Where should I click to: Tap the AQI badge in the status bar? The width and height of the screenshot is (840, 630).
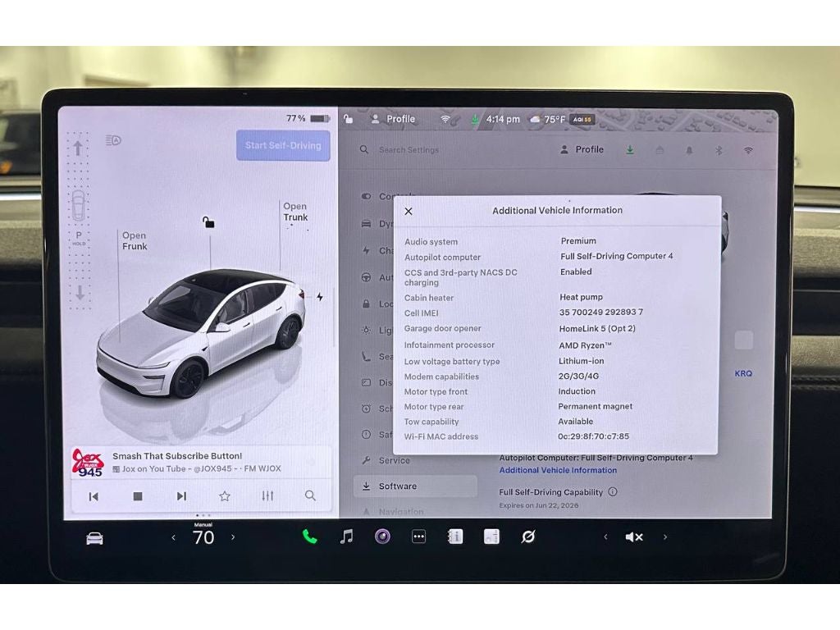[582, 120]
